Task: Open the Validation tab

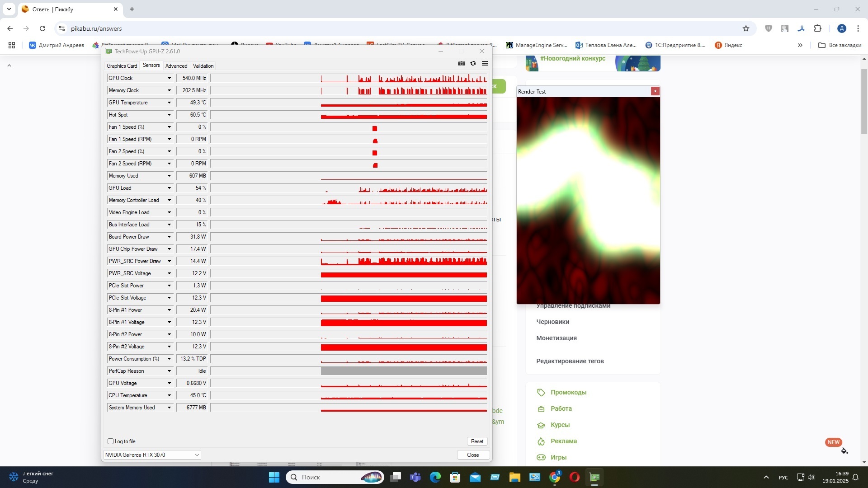Action: 203,66
